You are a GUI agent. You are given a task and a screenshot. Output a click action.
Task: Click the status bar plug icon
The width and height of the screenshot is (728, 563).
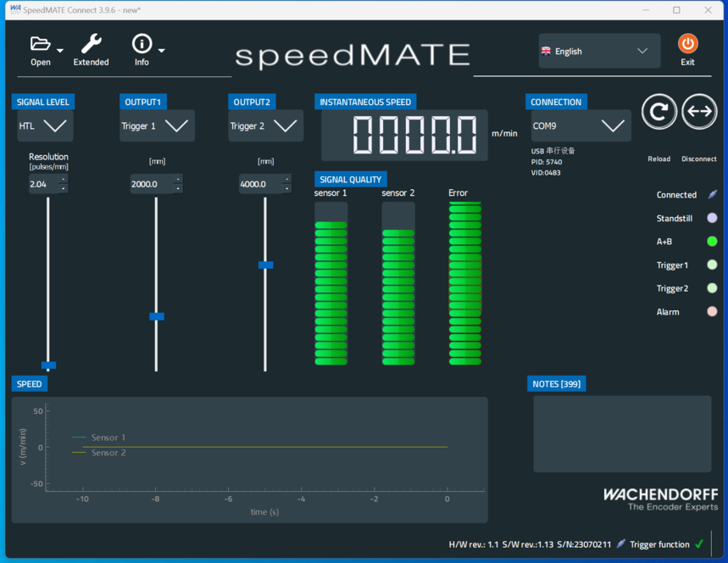pos(620,544)
